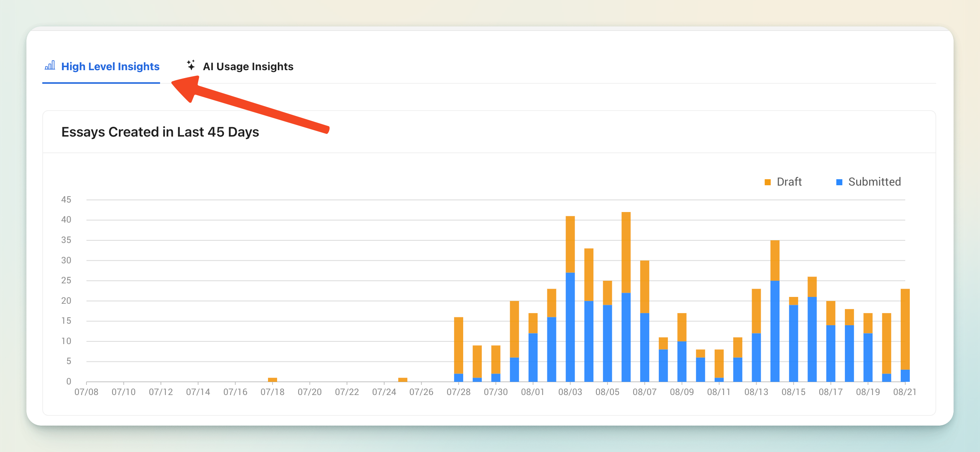Click the 08/14 bar's blue submitted segment
This screenshot has width=980, height=452.
pyautogui.click(x=775, y=331)
